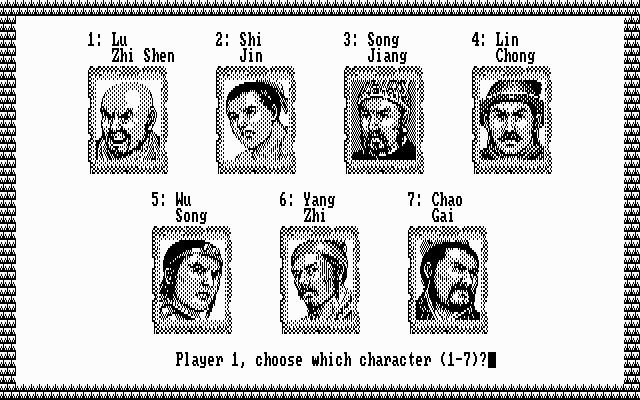Click the "3: Song Jiang" name label

pos(376,48)
